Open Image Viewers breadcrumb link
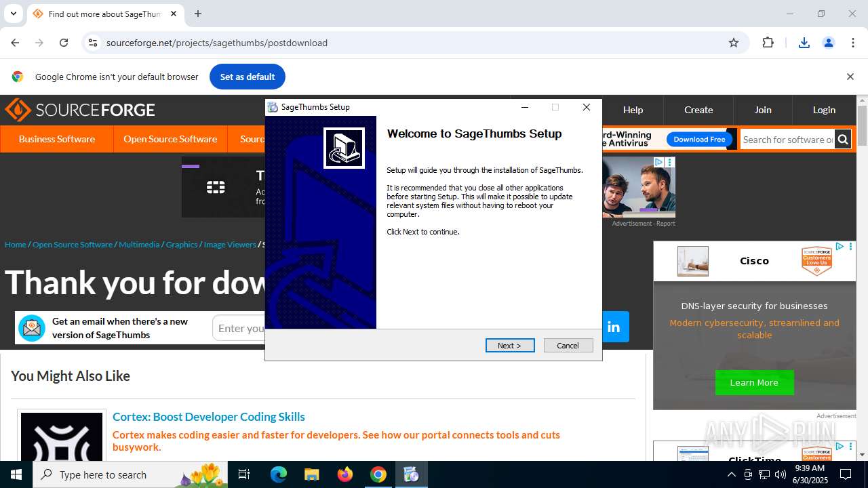Image resolution: width=868 pixels, height=488 pixels. [x=230, y=245]
